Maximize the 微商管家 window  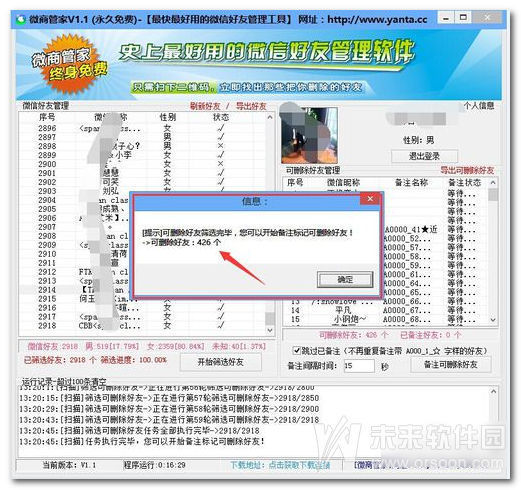point(463,17)
